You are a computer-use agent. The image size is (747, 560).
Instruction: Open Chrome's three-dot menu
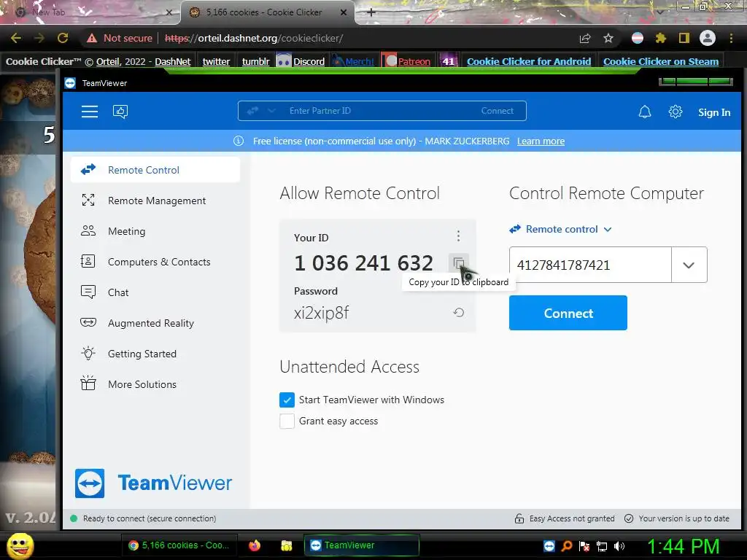coord(731,38)
